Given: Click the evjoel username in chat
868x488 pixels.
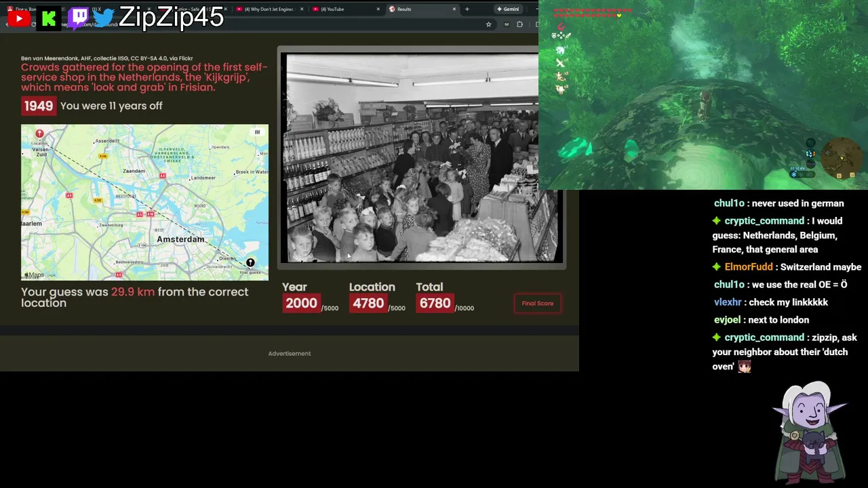Looking at the screenshot, I should click(728, 320).
